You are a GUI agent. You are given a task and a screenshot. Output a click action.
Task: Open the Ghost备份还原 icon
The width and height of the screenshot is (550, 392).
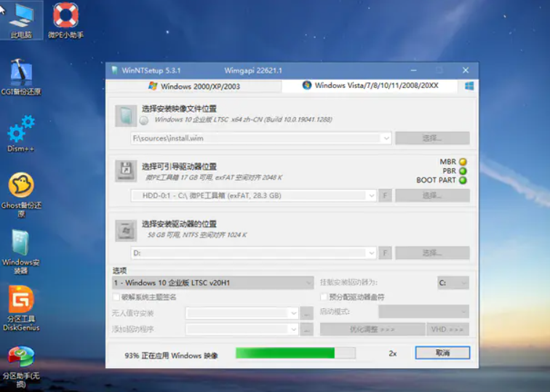pyautogui.click(x=21, y=195)
